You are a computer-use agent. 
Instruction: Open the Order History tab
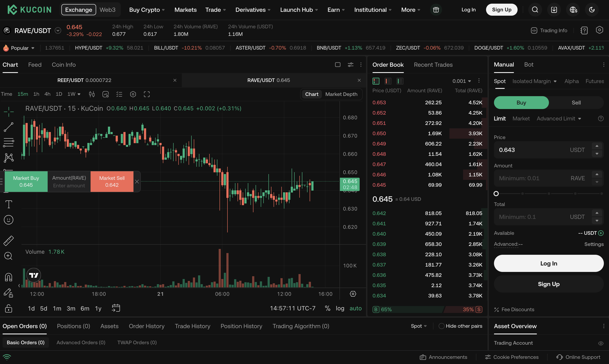pos(147,326)
